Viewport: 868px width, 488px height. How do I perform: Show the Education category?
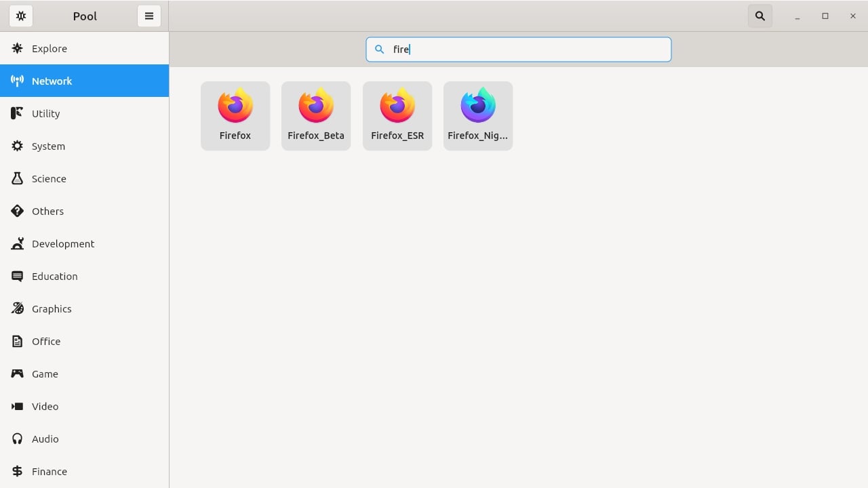coord(84,276)
